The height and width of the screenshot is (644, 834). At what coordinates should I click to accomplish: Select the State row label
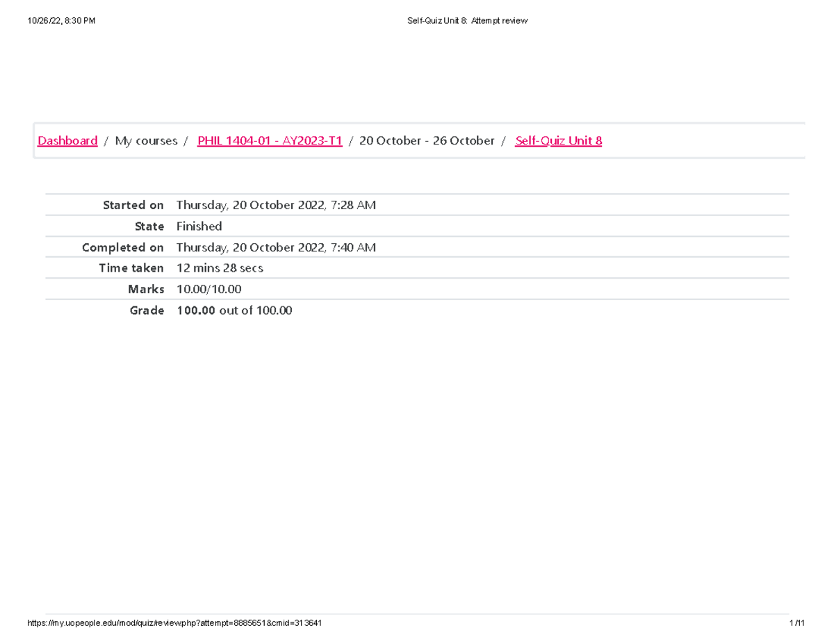pyautogui.click(x=149, y=226)
